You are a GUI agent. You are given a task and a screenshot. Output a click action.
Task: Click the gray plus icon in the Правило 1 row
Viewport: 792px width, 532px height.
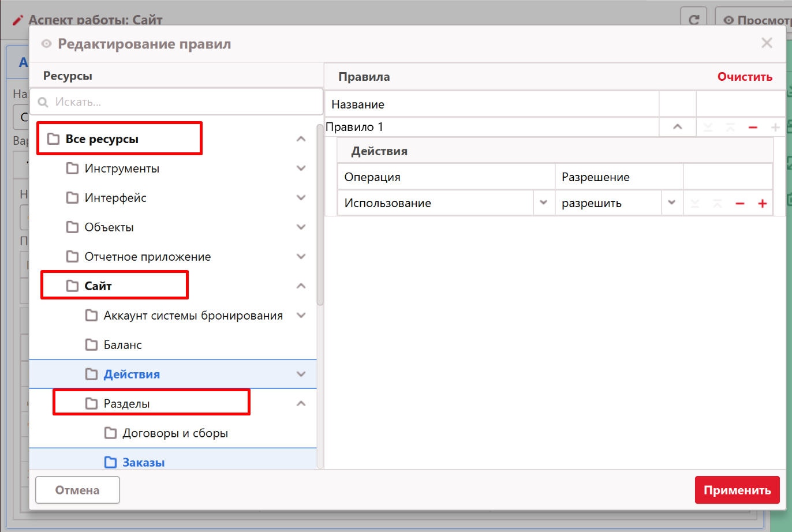[x=775, y=128]
